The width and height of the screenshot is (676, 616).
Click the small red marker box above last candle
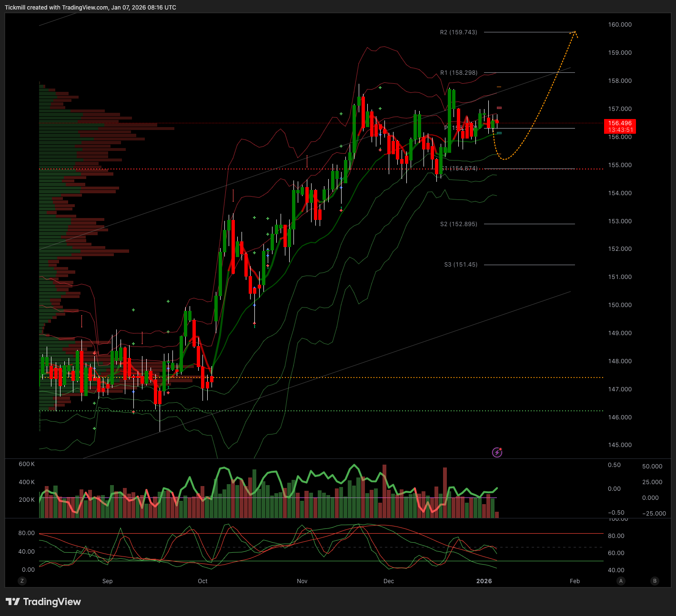[x=499, y=108]
